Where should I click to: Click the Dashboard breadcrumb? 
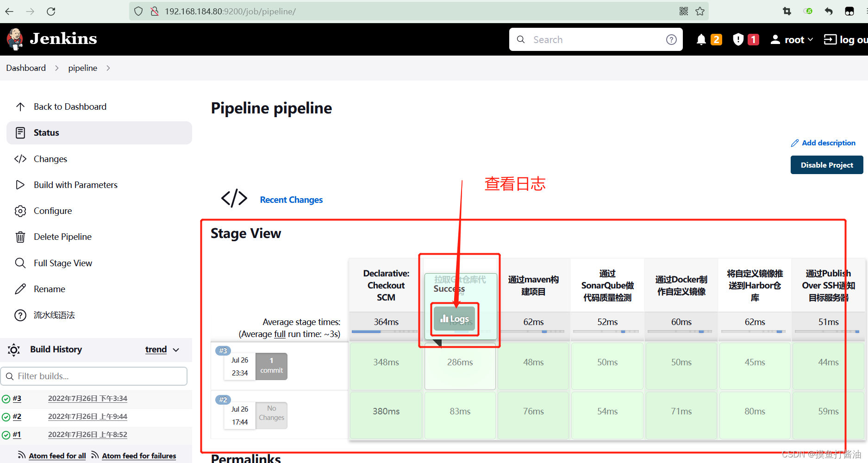tap(26, 68)
